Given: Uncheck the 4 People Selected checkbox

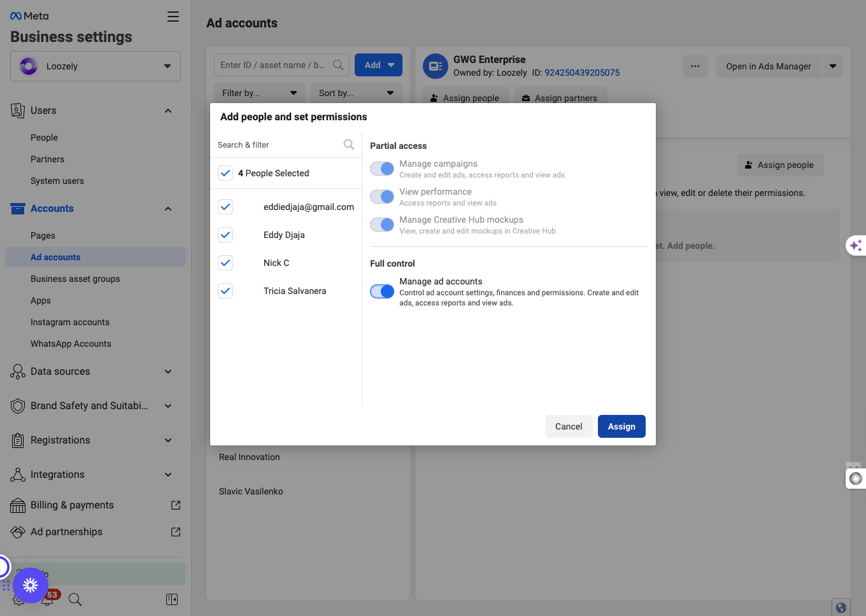Looking at the screenshot, I should [x=225, y=173].
